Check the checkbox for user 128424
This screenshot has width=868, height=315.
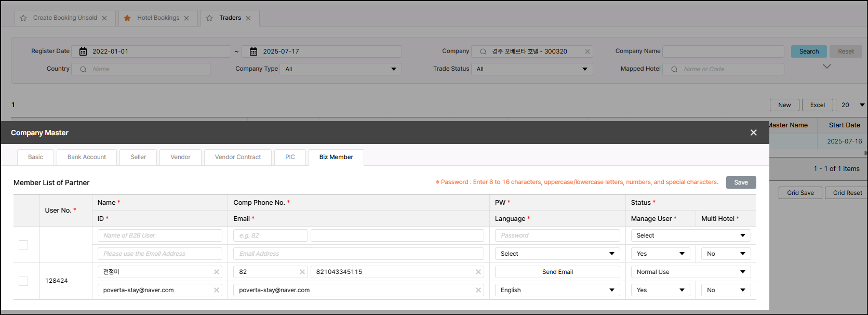tap(23, 281)
